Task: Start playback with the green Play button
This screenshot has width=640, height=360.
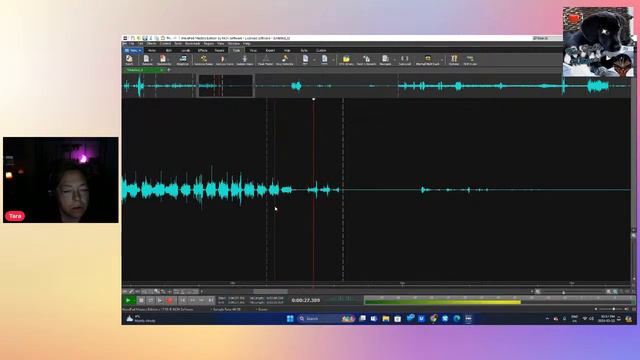Action: coord(128,300)
